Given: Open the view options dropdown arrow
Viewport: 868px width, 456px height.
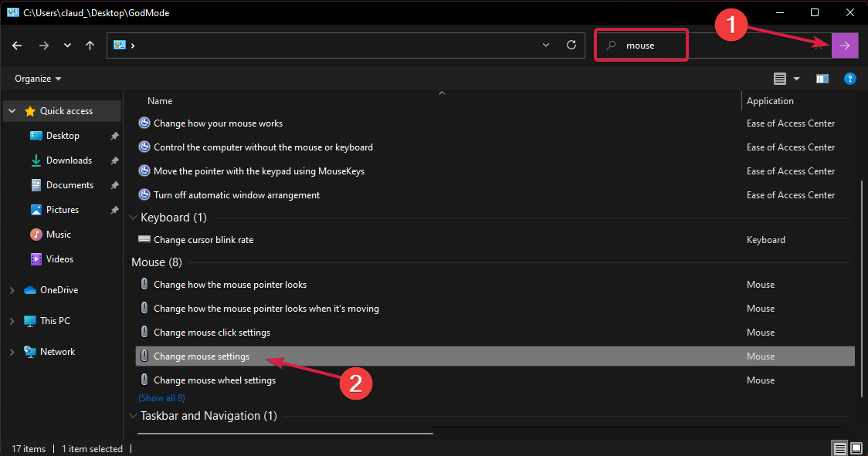Looking at the screenshot, I should coord(797,79).
